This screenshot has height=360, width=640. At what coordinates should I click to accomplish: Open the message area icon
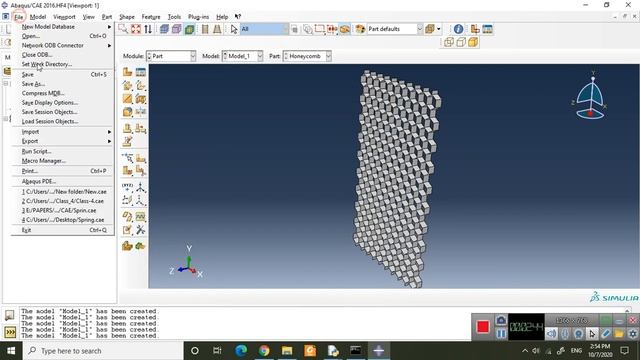point(9,315)
